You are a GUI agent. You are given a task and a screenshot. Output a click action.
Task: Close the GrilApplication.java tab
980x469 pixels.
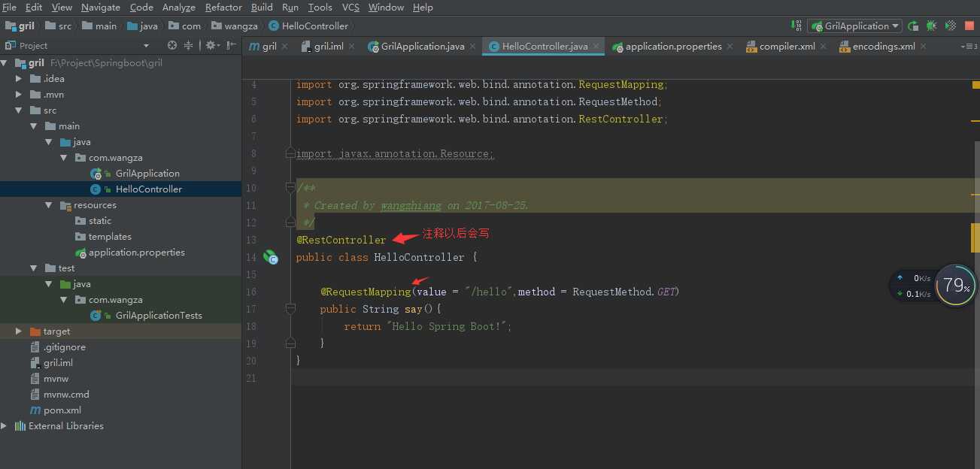[472, 47]
